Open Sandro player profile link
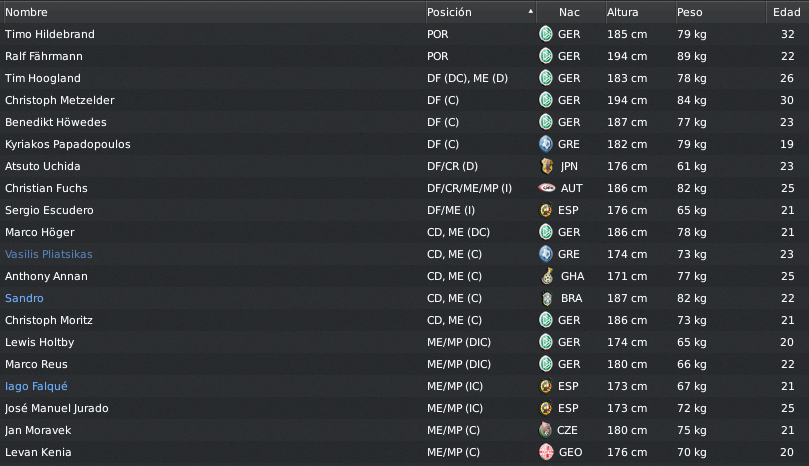The width and height of the screenshot is (809, 466). [x=24, y=298]
